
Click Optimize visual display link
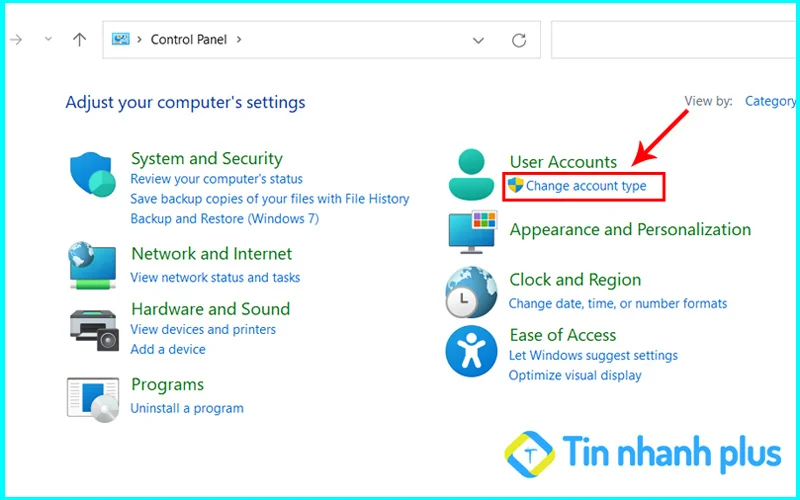click(575, 376)
